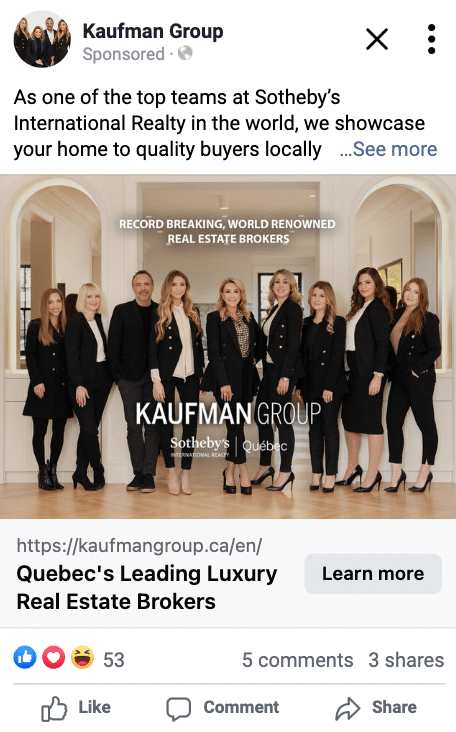Click the red heart reaction icon

tap(54, 657)
